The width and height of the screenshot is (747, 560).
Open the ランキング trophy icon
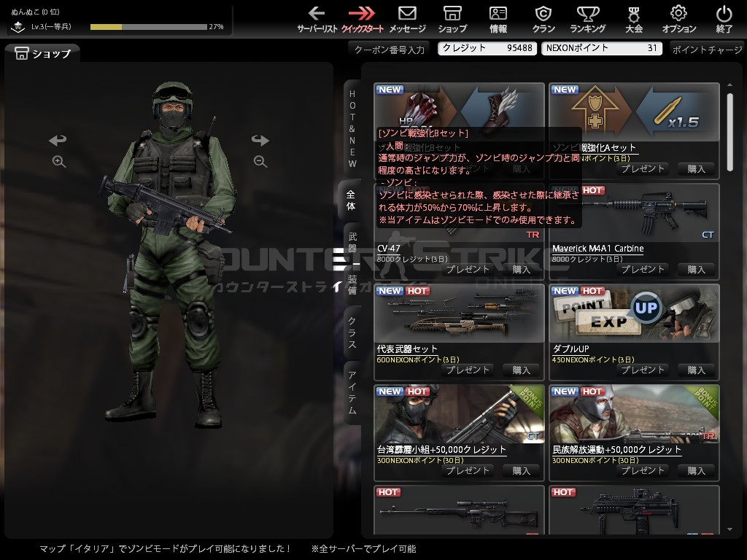click(x=588, y=20)
